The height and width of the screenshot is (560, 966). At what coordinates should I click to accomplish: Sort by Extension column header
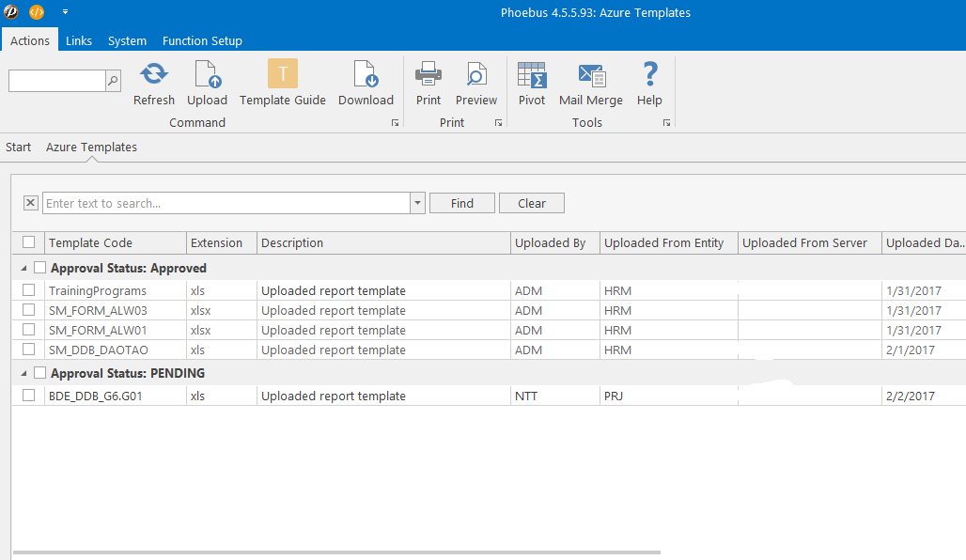coord(222,242)
